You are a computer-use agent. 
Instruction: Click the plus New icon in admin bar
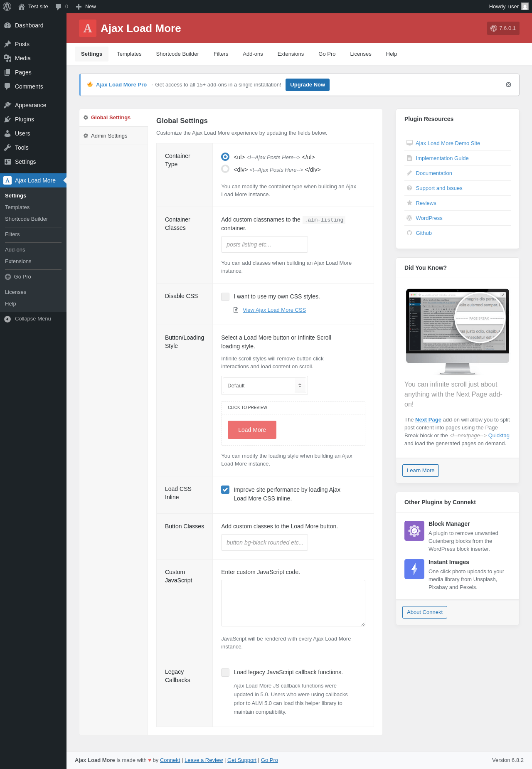tap(79, 7)
